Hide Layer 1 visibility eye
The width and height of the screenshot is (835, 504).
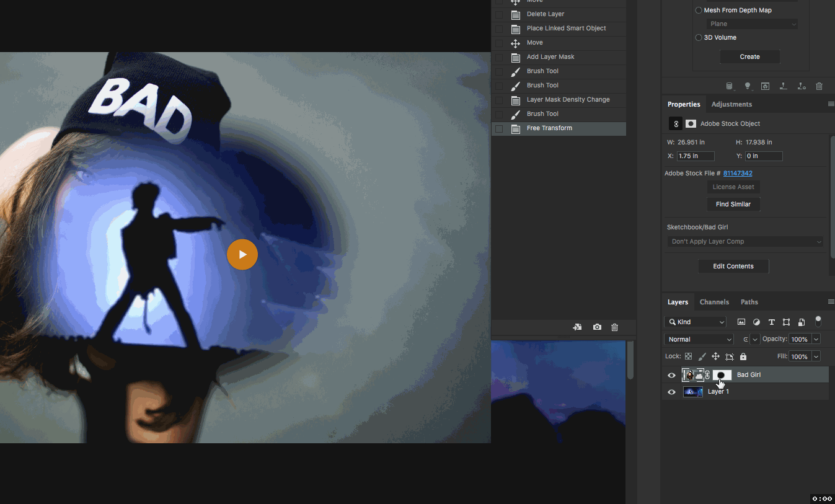point(671,392)
